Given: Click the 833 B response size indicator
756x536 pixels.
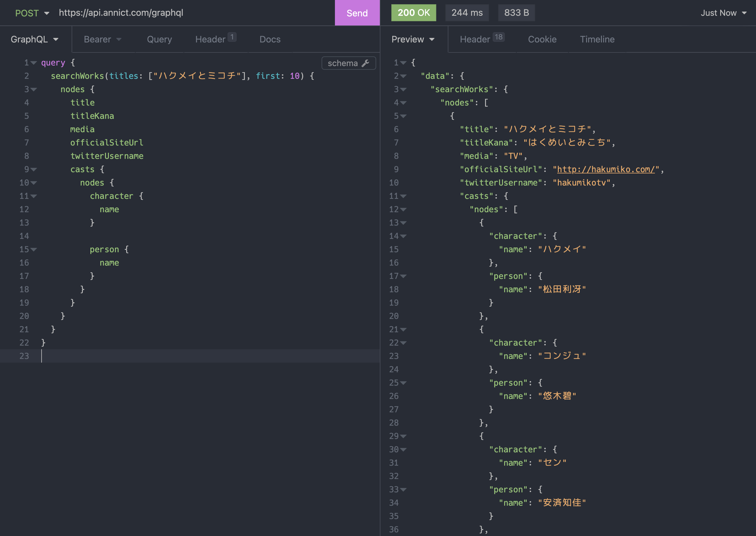Looking at the screenshot, I should (x=516, y=13).
